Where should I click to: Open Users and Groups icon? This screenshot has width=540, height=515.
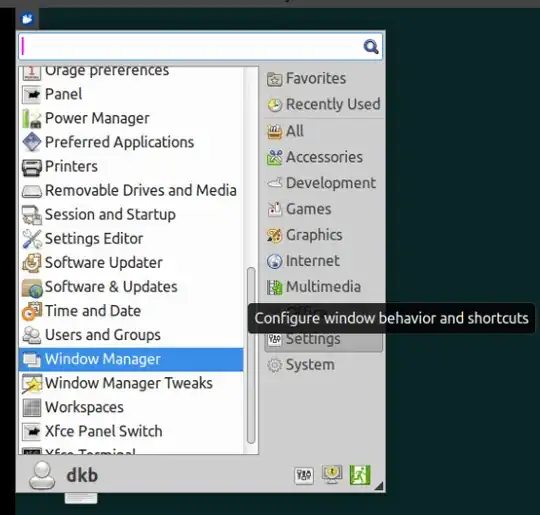32,335
